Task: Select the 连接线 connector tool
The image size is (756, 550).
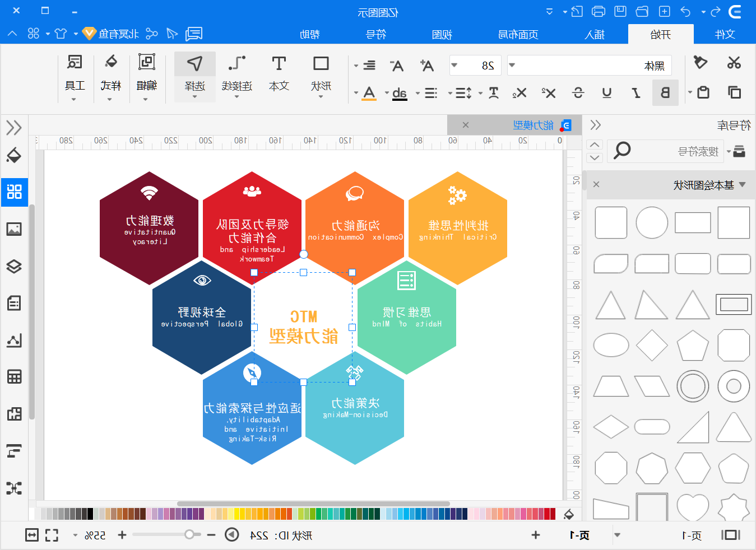Action: click(x=237, y=77)
